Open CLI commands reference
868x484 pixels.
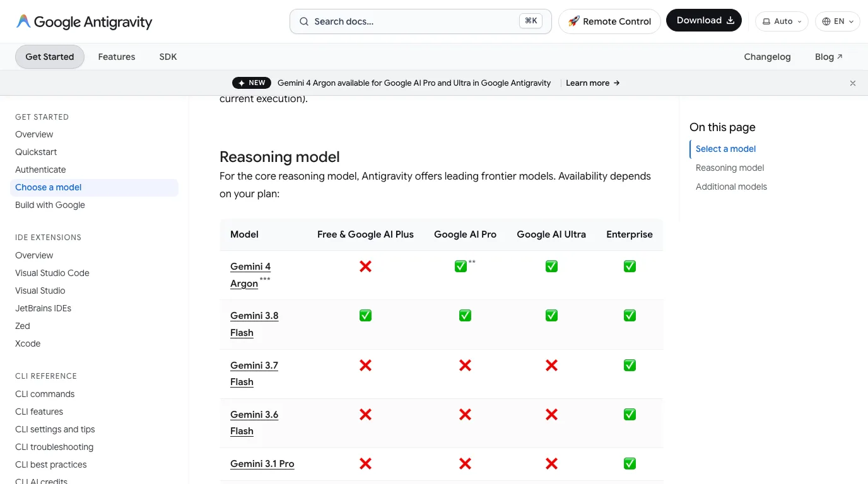click(45, 394)
